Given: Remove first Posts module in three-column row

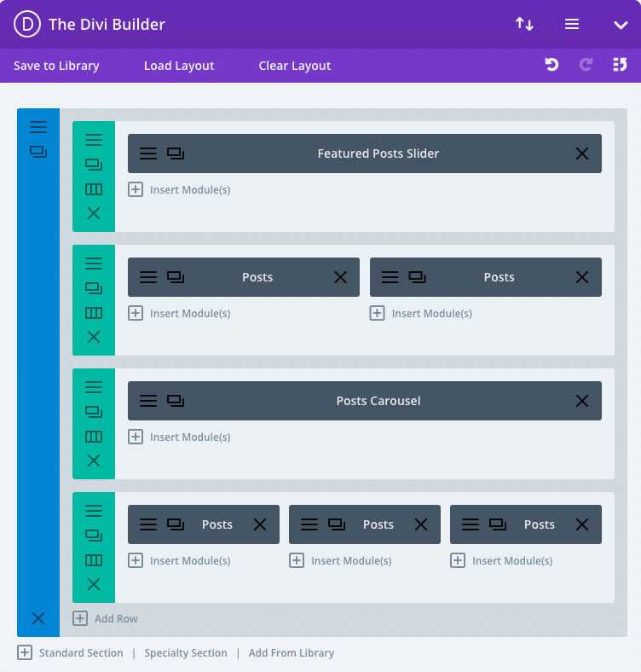Looking at the screenshot, I should coord(260,524).
